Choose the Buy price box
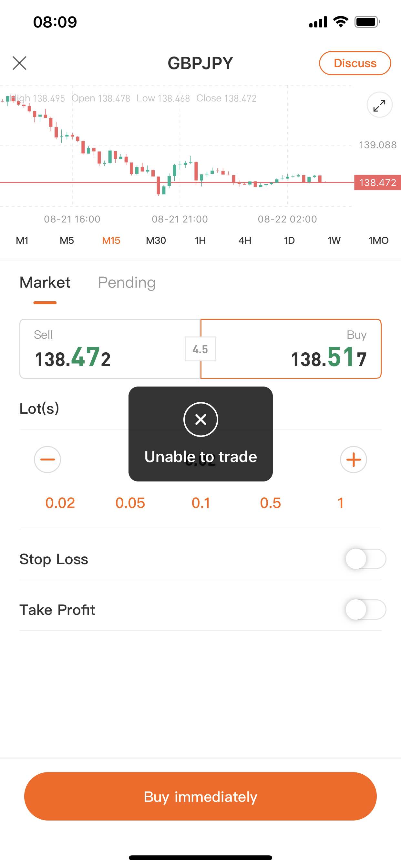The width and height of the screenshot is (401, 868). click(x=291, y=349)
